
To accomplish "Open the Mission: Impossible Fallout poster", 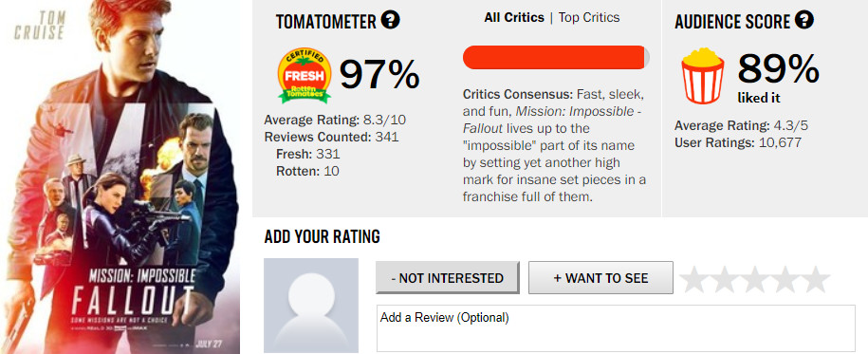I will 120,177.
